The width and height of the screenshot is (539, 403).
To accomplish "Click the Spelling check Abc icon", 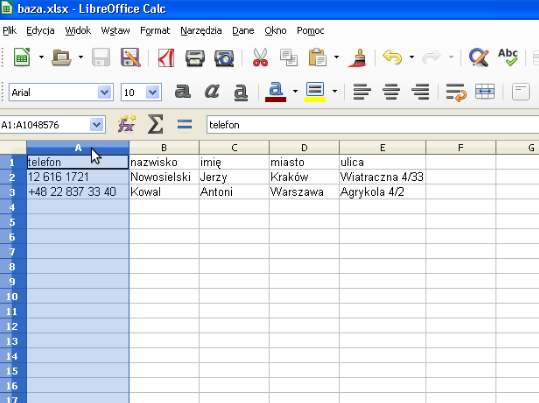I will (508, 57).
